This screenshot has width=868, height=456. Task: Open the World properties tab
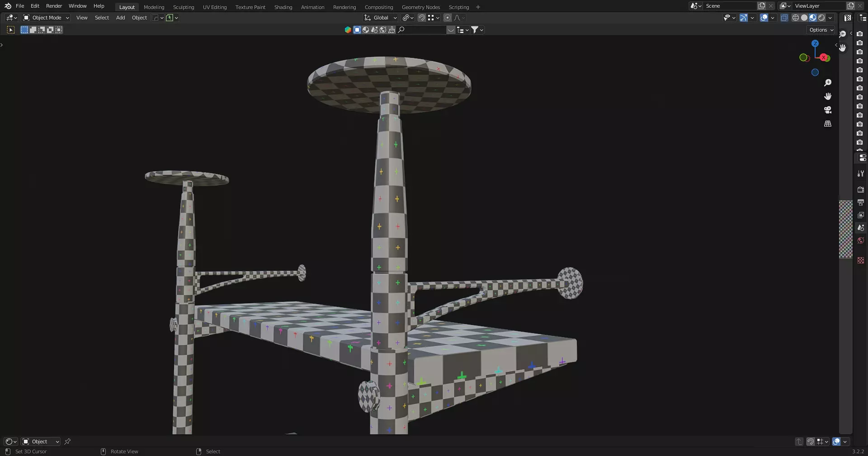tap(861, 240)
